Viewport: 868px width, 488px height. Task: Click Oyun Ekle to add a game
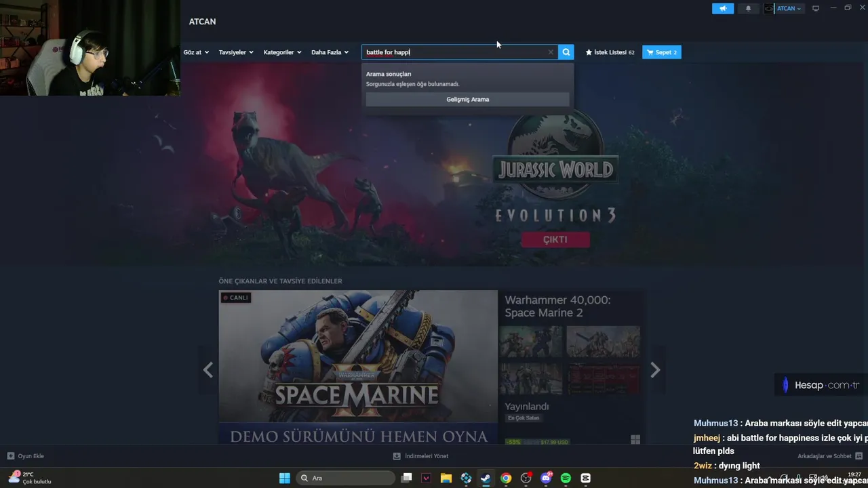coord(26,456)
